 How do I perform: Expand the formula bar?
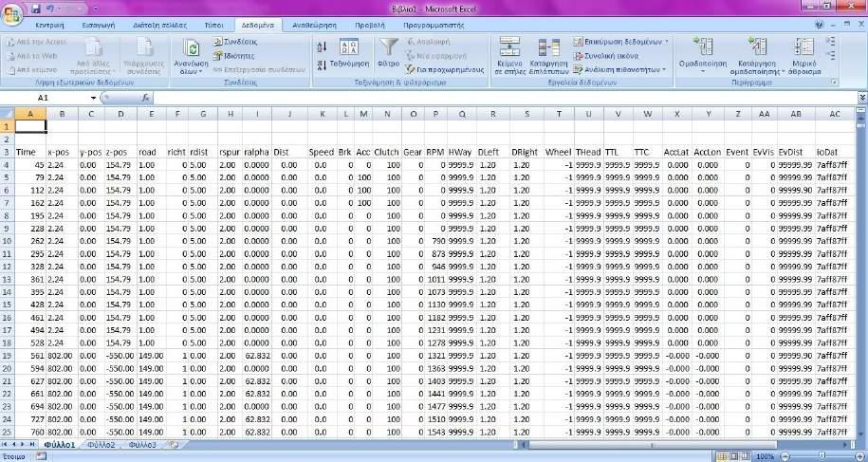[x=862, y=98]
